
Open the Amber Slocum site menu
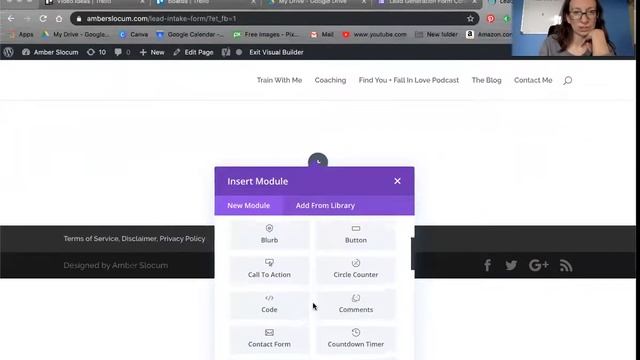[50, 52]
